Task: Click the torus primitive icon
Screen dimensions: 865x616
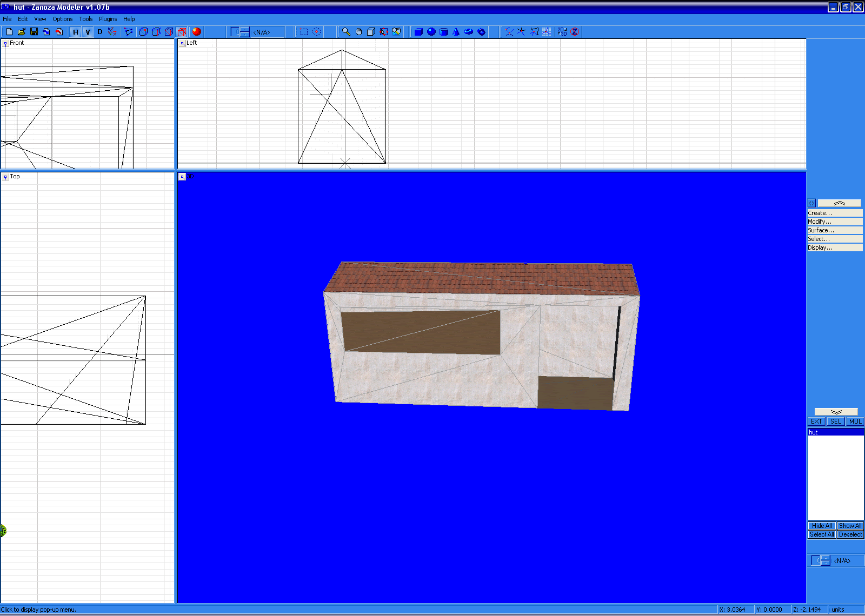Action: click(x=469, y=32)
